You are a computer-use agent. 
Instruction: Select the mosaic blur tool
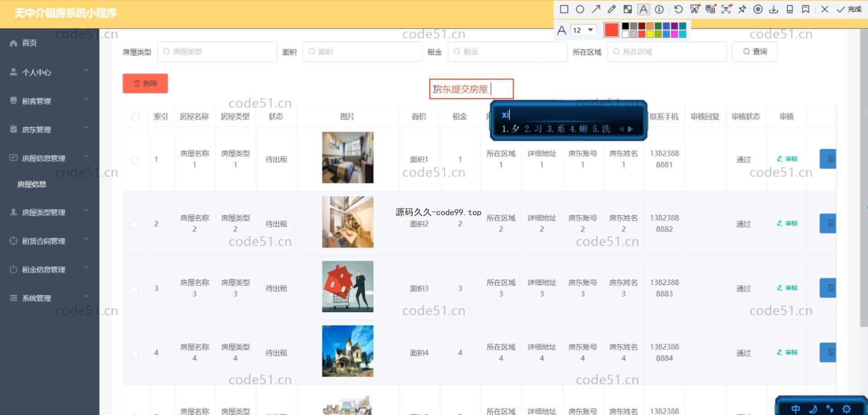(x=627, y=9)
